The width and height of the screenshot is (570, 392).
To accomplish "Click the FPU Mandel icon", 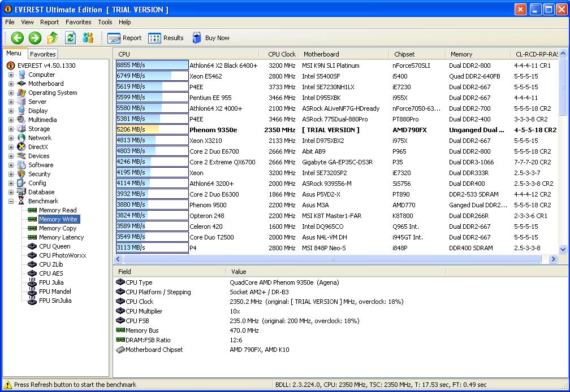I will 32,291.
